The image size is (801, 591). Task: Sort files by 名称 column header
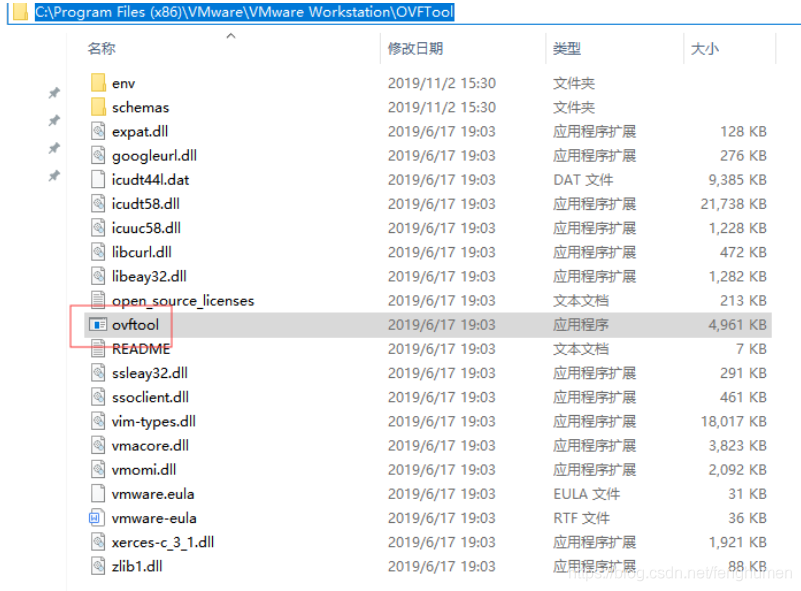(x=101, y=49)
